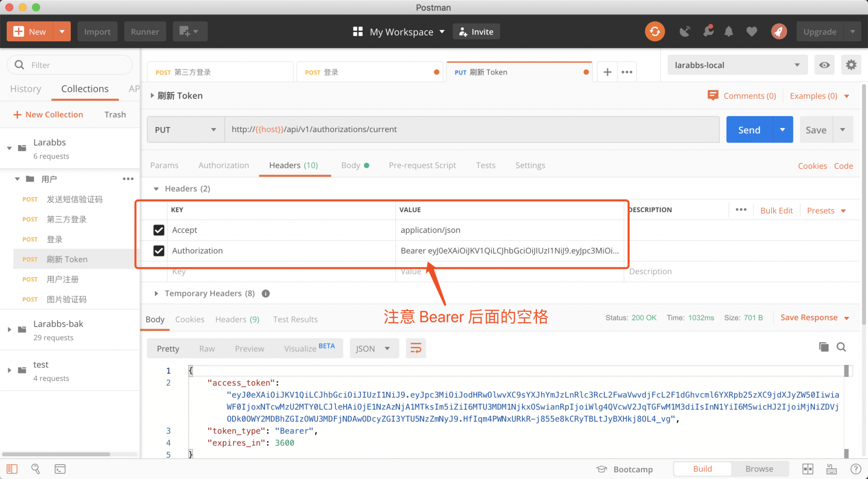The image size is (868, 479).
Task: Open the Tests tab
Action: (x=486, y=165)
